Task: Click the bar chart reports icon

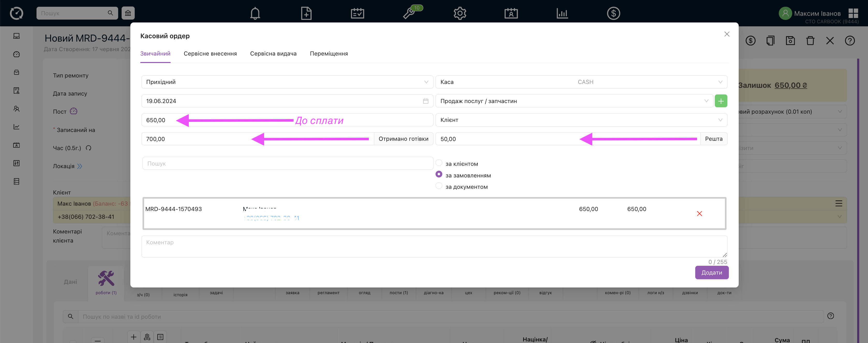Action: [562, 13]
